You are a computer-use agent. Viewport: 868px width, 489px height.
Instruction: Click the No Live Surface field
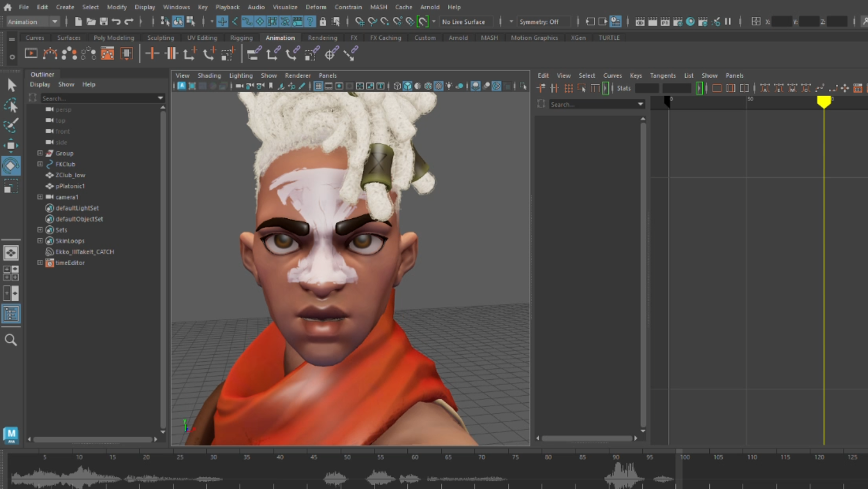[x=466, y=22]
